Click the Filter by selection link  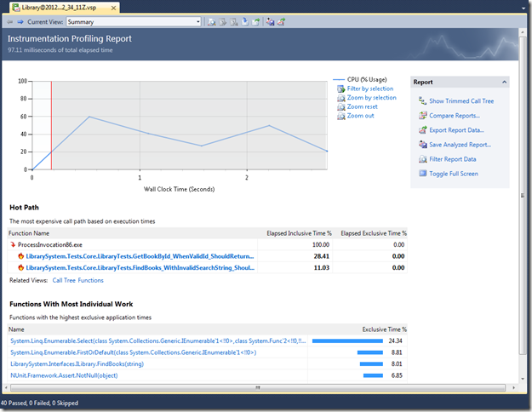(x=370, y=89)
